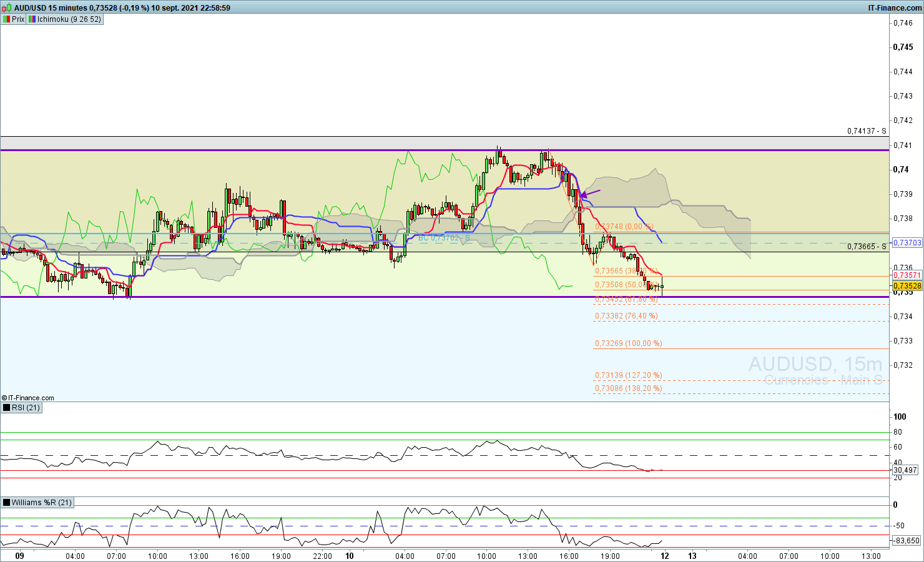Click the IT-Finance.com link at top right

pos(895,8)
